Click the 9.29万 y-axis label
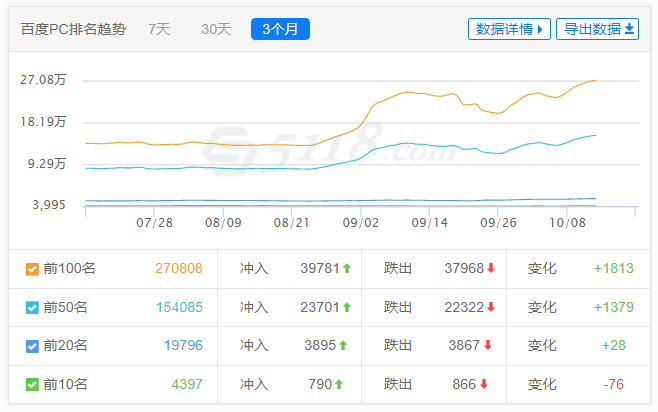This screenshot has width=658, height=412. click(47, 164)
